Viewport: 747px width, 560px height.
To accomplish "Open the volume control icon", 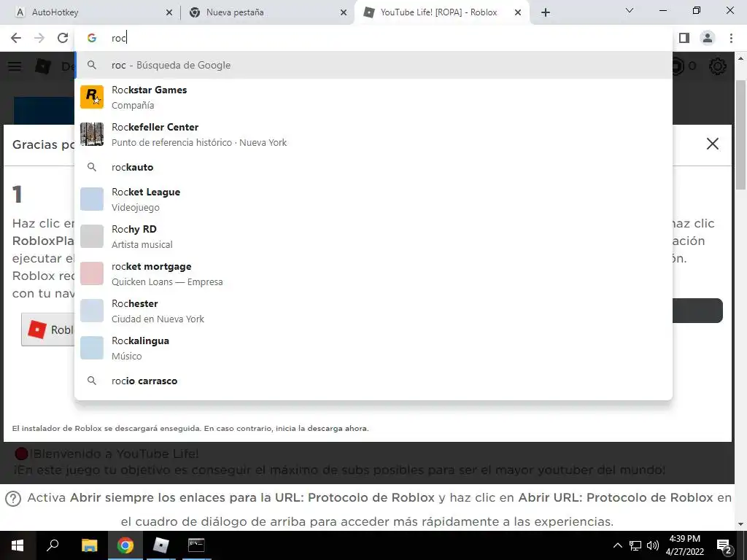I will [x=653, y=545].
